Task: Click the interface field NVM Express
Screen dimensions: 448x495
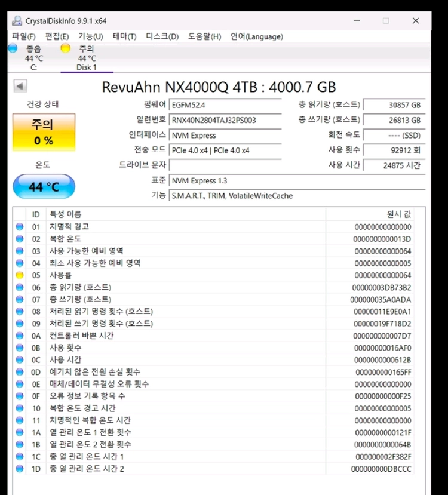Action: pos(225,135)
